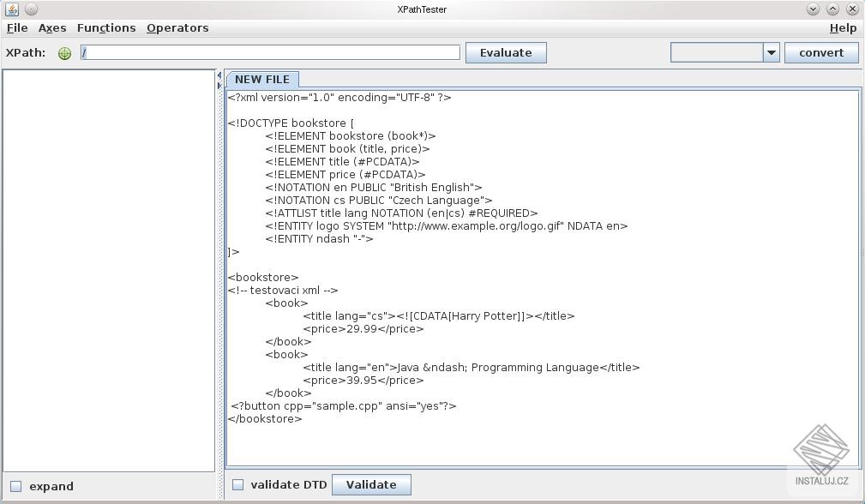Click the empty result tree panel
Viewport: 865px width, 504px height.
click(109, 270)
